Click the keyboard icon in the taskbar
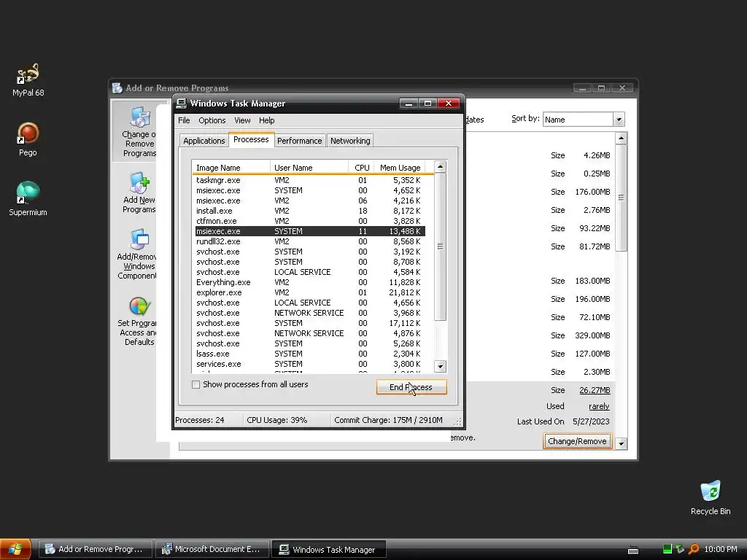Screen dimensions: 747x560 tap(633, 550)
